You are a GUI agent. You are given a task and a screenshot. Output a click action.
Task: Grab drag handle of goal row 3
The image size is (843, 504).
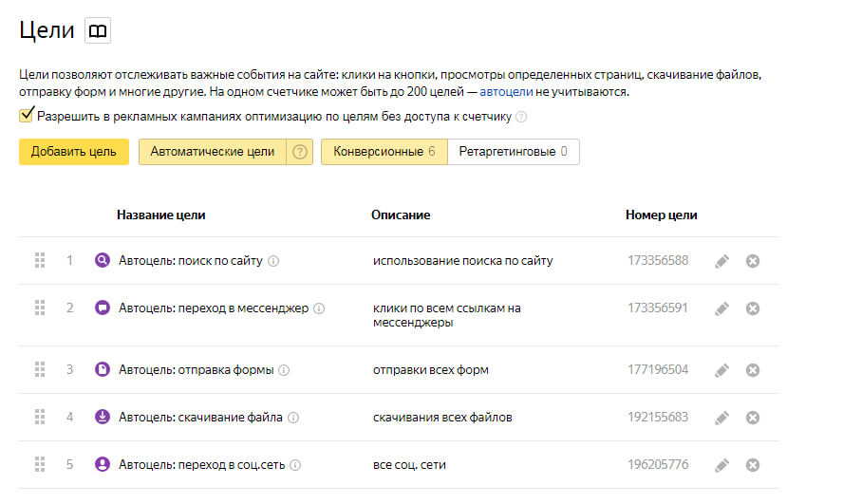pos(40,369)
